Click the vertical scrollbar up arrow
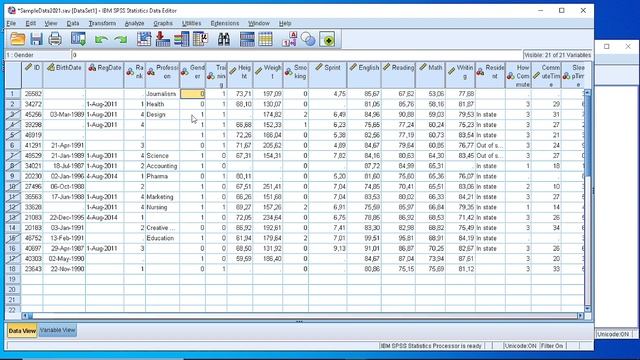The height and width of the screenshot is (360, 640). point(588,93)
